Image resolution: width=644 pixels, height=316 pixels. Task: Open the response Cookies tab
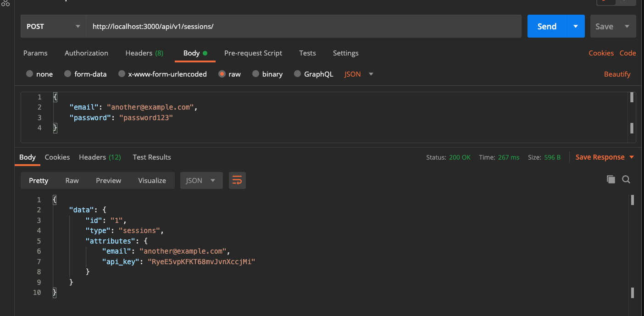(x=57, y=157)
